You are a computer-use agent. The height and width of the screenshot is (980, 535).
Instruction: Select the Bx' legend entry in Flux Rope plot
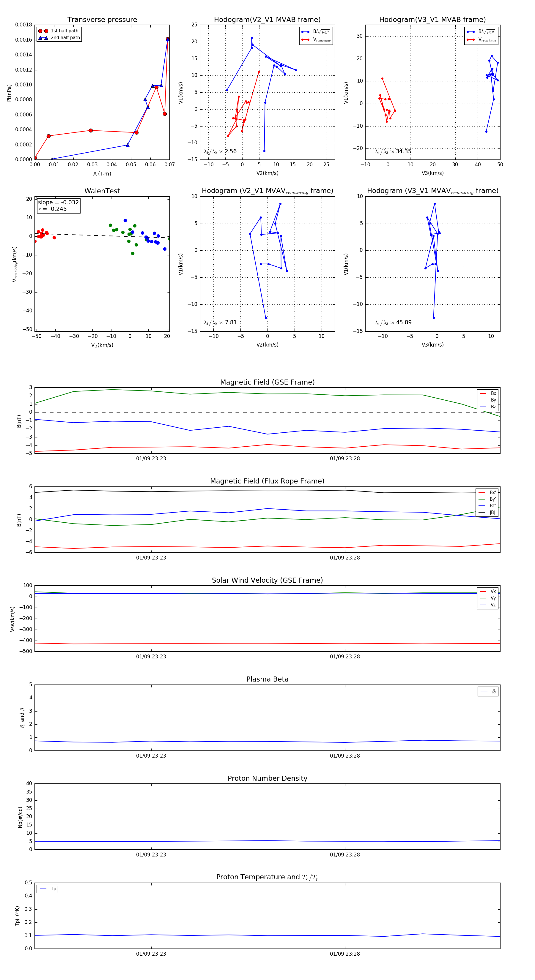487,492
